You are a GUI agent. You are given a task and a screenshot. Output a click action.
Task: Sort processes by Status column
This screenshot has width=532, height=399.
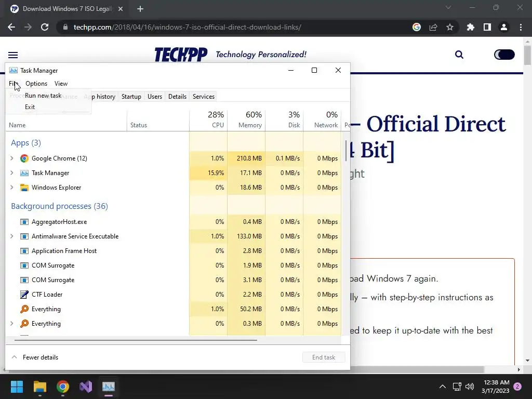pyautogui.click(x=158, y=120)
